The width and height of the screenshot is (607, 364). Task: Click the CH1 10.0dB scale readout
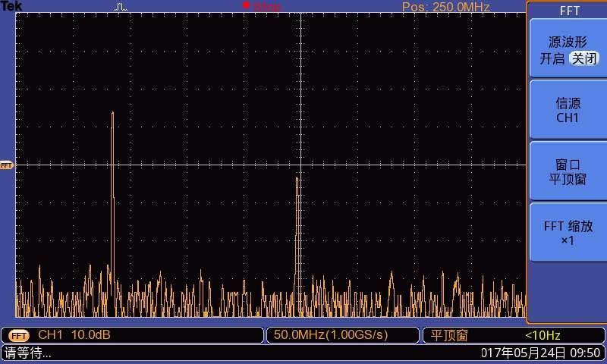(74, 334)
